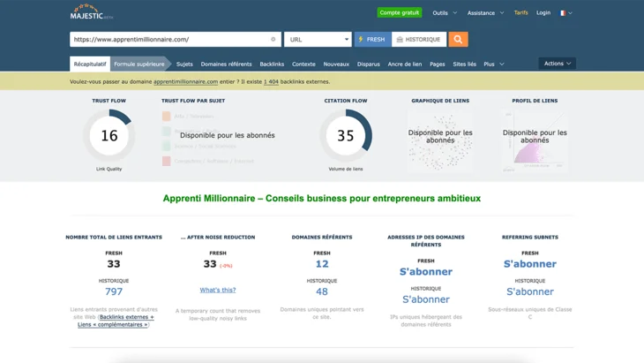This screenshot has height=363, width=644.
Task: Expand the Plus tab menu
Action: 494,64
